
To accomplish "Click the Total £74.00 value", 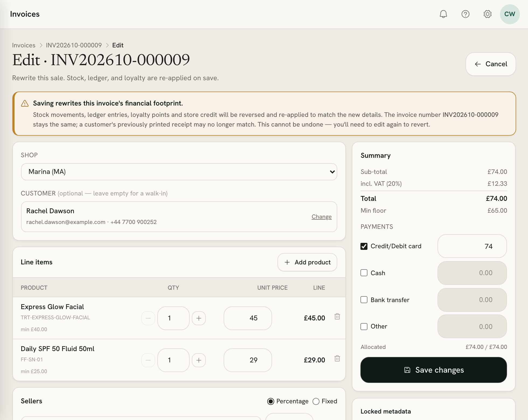I will [x=496, y=198].
